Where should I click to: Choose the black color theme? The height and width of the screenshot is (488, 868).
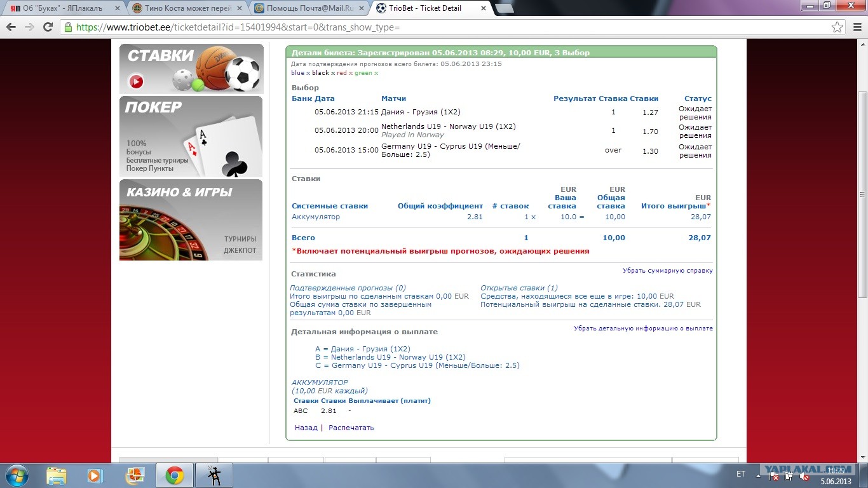coord(320,73)
